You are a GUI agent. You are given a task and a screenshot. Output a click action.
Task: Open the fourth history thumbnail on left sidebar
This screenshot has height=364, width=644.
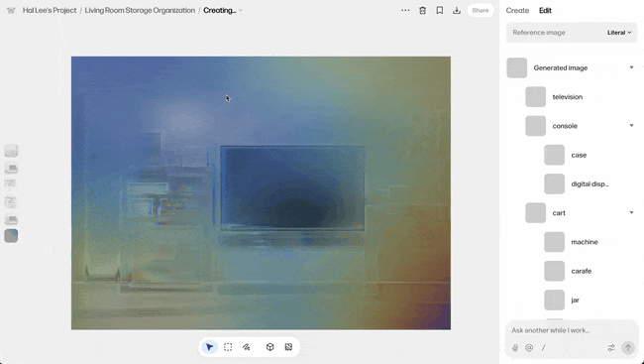(x=11, y=201)
